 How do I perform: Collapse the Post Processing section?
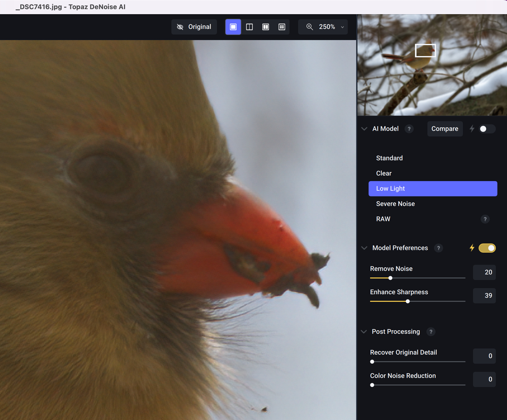click(x=364, y=332)
